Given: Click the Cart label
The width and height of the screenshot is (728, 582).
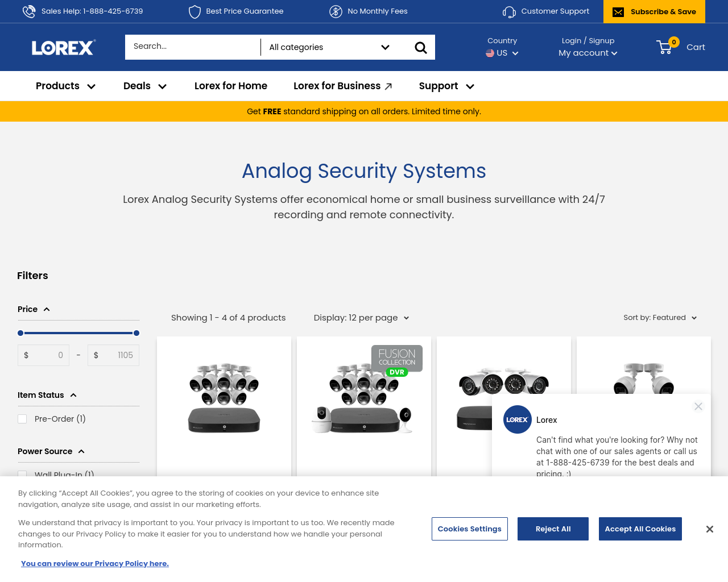Looking at the screenshot, I should coord(696,47).
